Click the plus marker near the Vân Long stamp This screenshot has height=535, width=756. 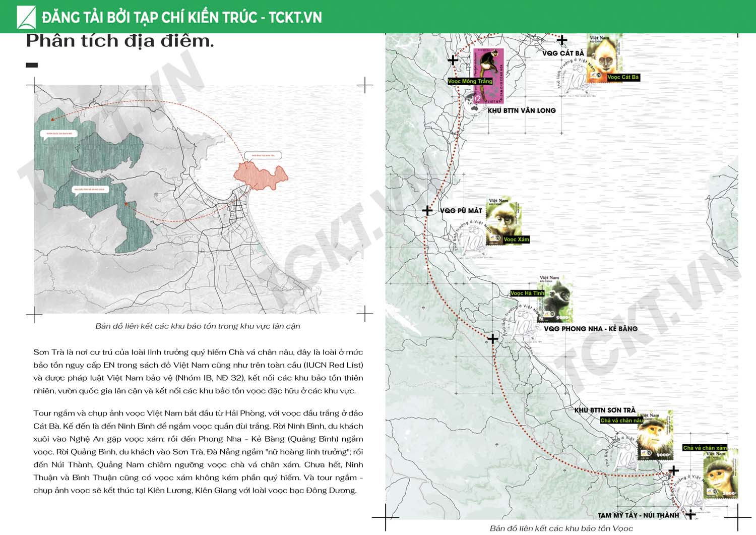coord(453,60)
